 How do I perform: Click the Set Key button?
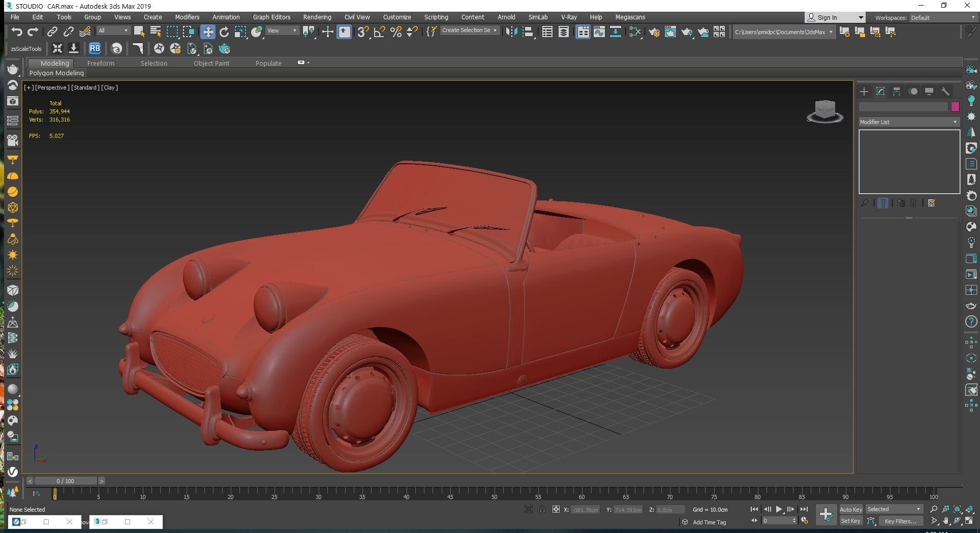coord(851,521)
